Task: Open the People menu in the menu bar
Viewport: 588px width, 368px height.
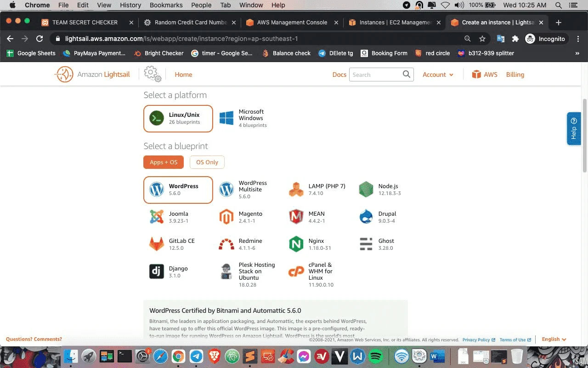Action: (x=201, y=5)
